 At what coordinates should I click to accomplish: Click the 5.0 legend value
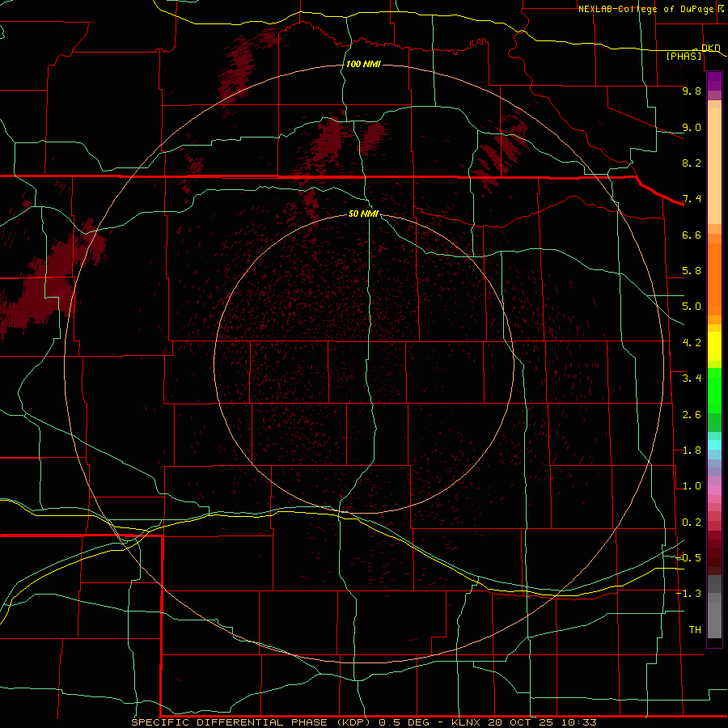[x=692, y=307]
